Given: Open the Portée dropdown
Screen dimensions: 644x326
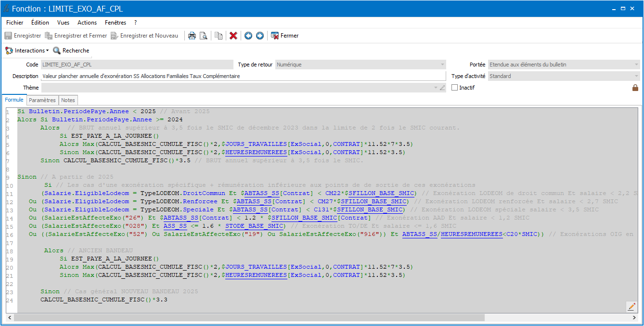Looking at the screenshot, I should [x=636, y=65].
